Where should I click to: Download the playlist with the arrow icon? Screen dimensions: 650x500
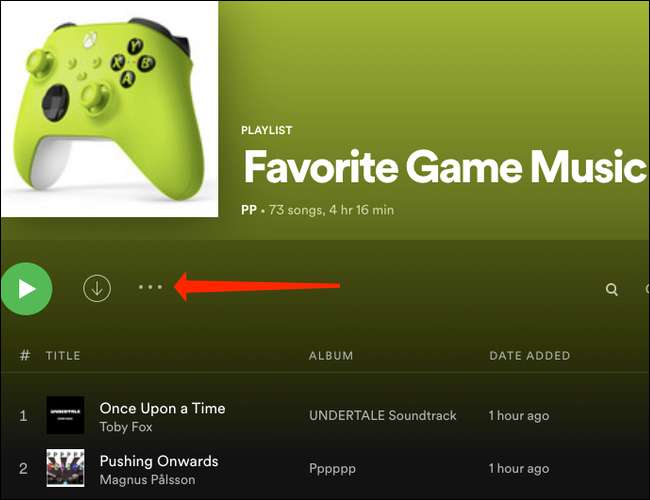(x=97, y=288)
